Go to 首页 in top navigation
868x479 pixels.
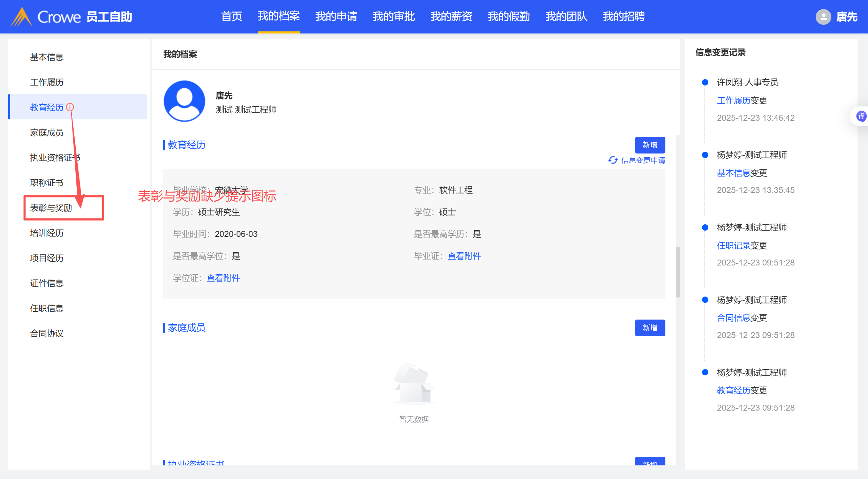coord(232,16)
